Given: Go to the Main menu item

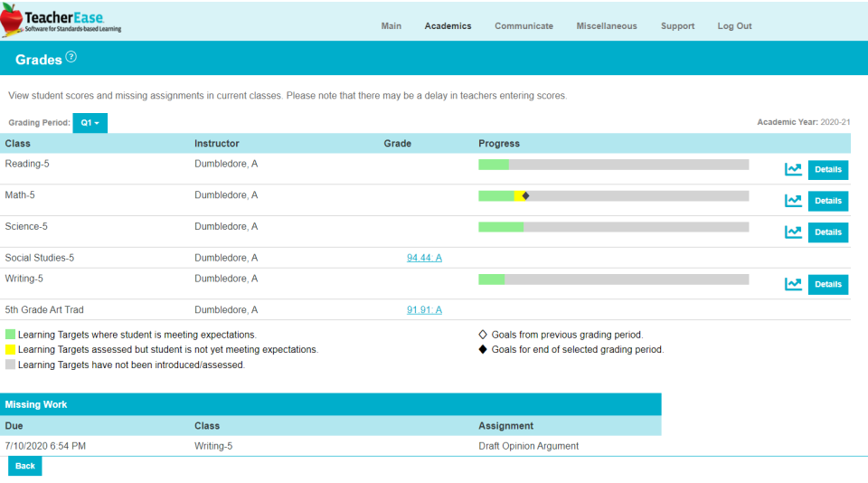Looking at the screenshot, I should (x=392, y=26).
